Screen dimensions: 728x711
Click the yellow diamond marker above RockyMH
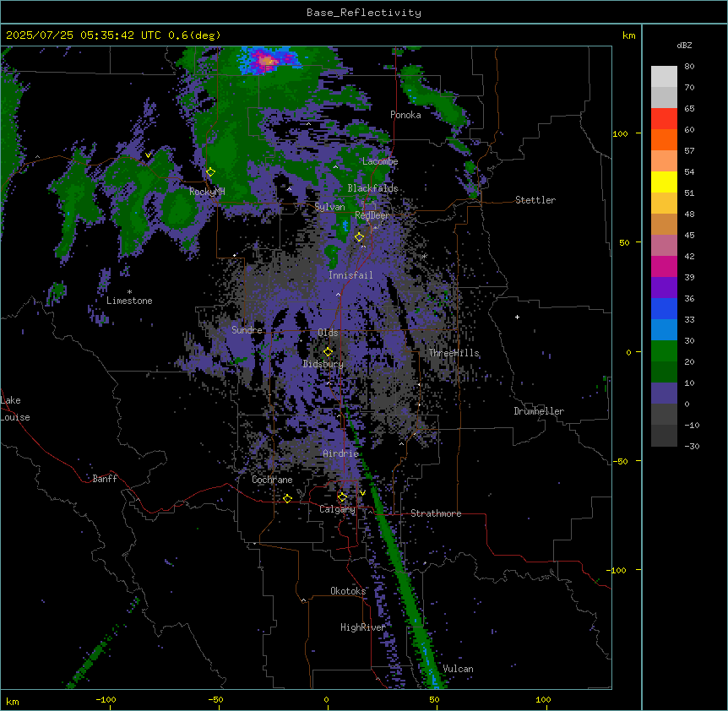[211, 172]
